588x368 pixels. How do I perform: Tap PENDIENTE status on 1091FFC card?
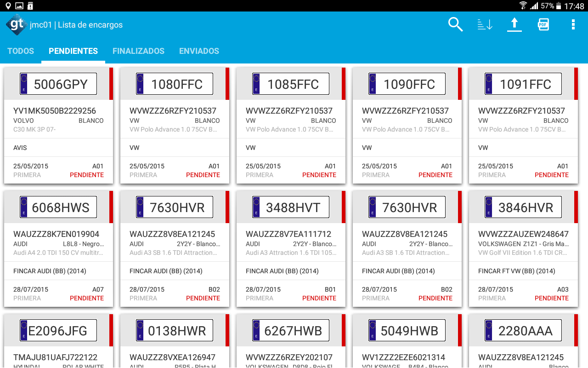[552, 175]
